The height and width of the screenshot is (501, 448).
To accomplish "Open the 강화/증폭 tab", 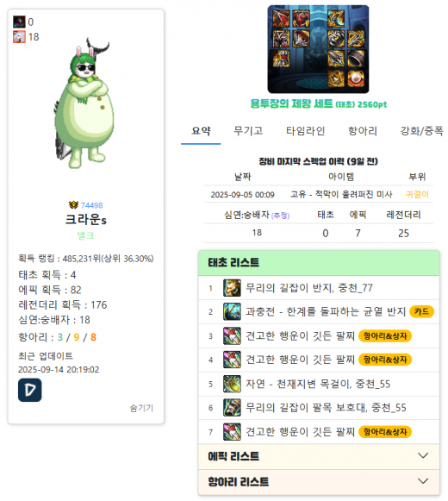I will (x=421, y=131).
